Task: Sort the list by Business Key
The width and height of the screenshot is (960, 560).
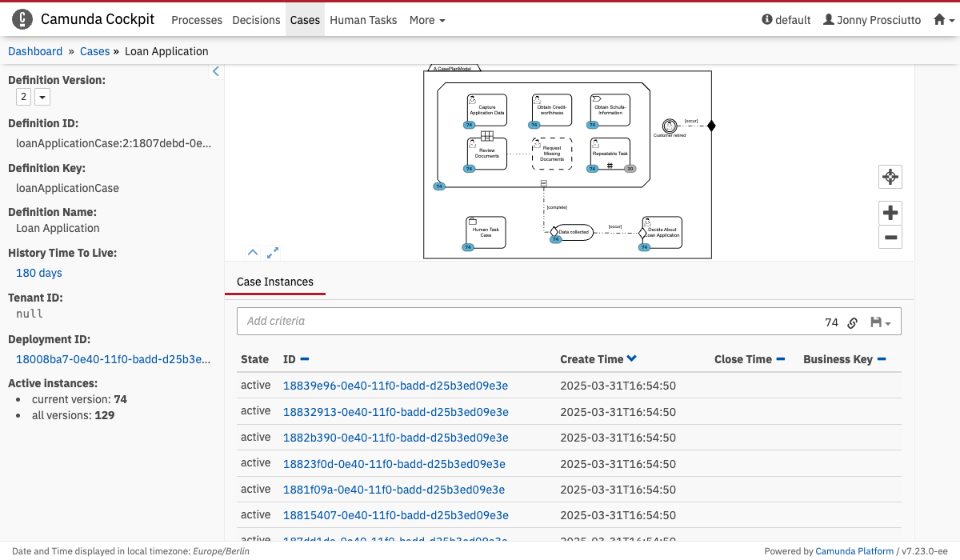Action: tap(882, 359)
